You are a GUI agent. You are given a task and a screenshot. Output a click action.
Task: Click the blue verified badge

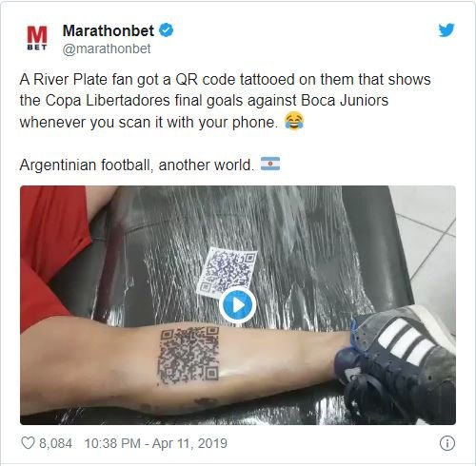(166, 30)
